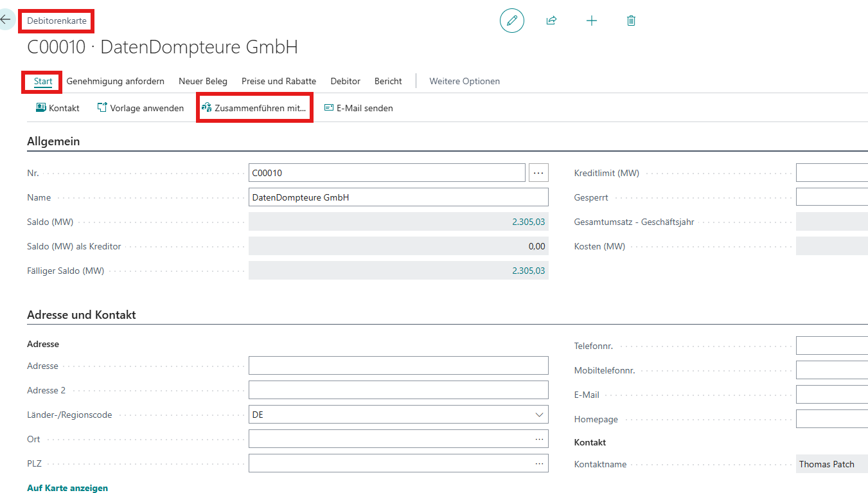This screenshot has height=493, width=868.
Task: Expand the Länder-/Regionscode dropdown
Action: pos(539,415)
